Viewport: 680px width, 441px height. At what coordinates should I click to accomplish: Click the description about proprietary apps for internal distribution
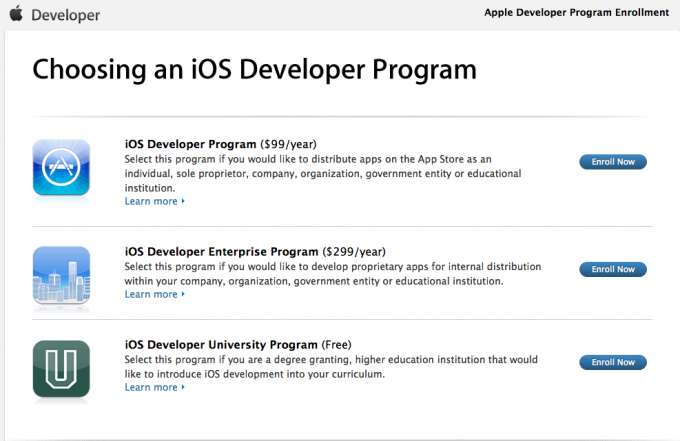point(333,274)
